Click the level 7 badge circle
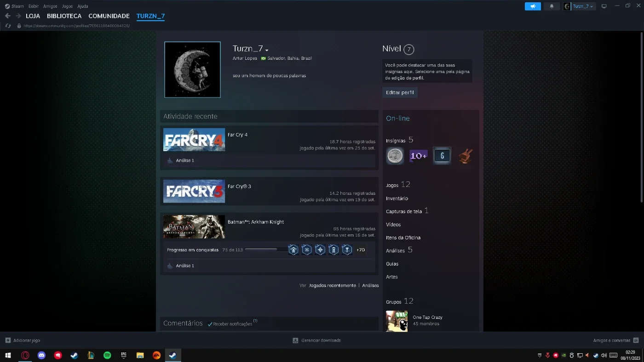Screen dimensions: 644x362 click(408, 49)
